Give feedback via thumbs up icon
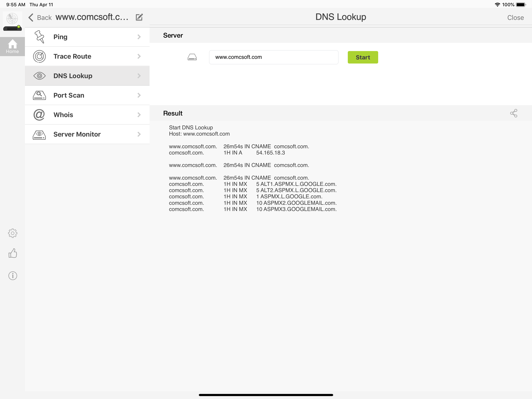The width and height of the screenshot is (532, 399). tap(12, 253)
